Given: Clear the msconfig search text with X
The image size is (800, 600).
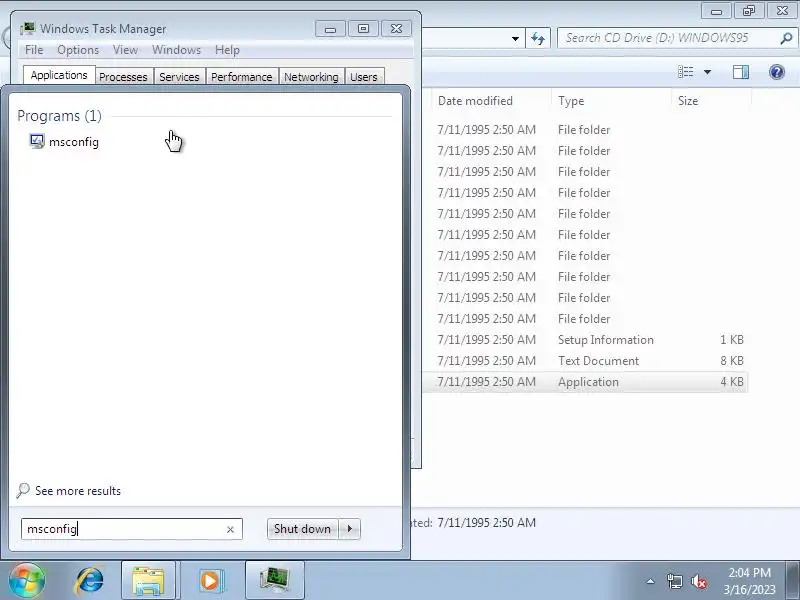Looking at the screenshot, I should (230, 530).
